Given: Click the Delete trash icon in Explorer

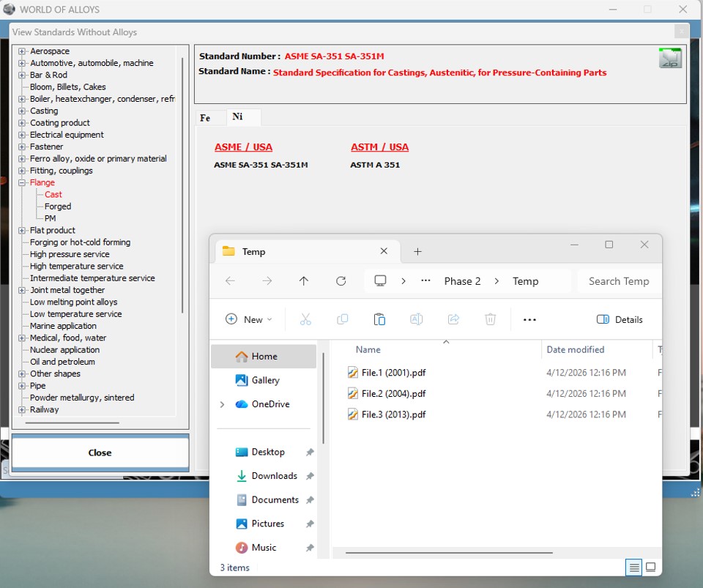Looking at the screenshot, I should (490, 319).
